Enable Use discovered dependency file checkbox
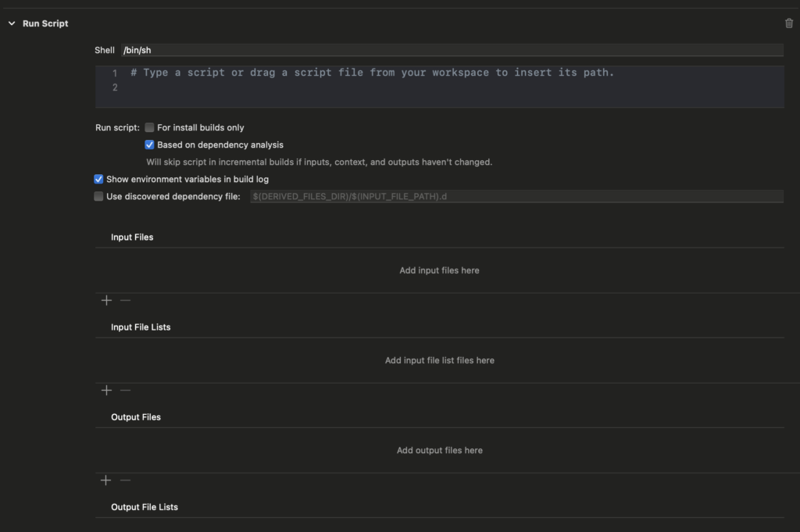Viewport: 800px width, 532px height. pos(98,196)
